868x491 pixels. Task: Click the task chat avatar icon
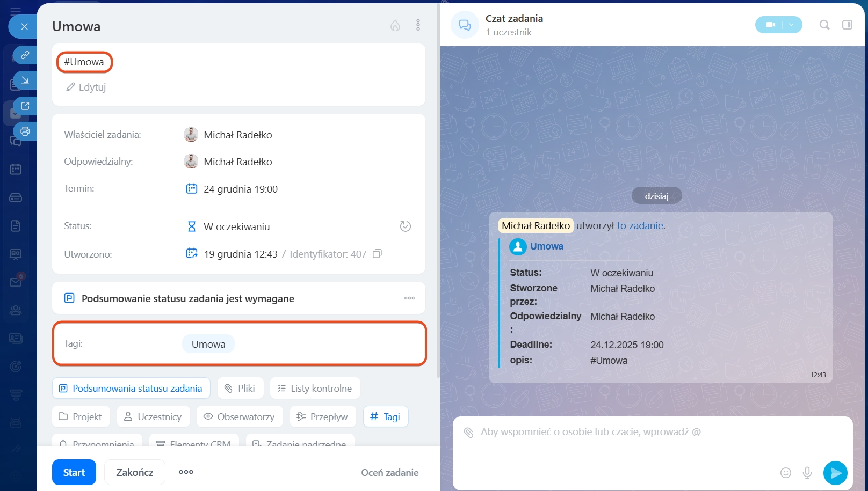coord(465,25)
